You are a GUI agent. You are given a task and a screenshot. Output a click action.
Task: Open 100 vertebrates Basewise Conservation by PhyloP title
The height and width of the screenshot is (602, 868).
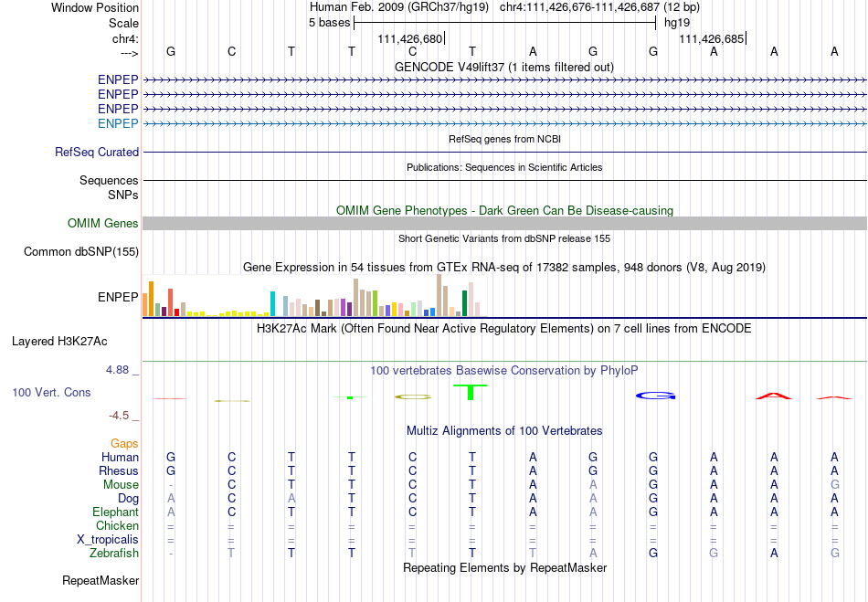[x=504, y=370]
